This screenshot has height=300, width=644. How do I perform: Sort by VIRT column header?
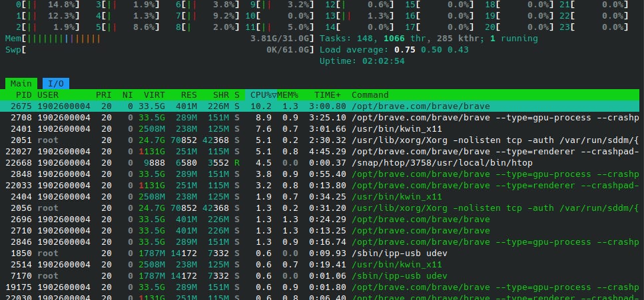point(155,95)
